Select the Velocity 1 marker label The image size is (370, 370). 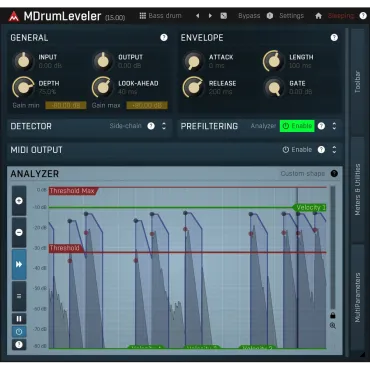pyautogui.click(x=310, y=207)
